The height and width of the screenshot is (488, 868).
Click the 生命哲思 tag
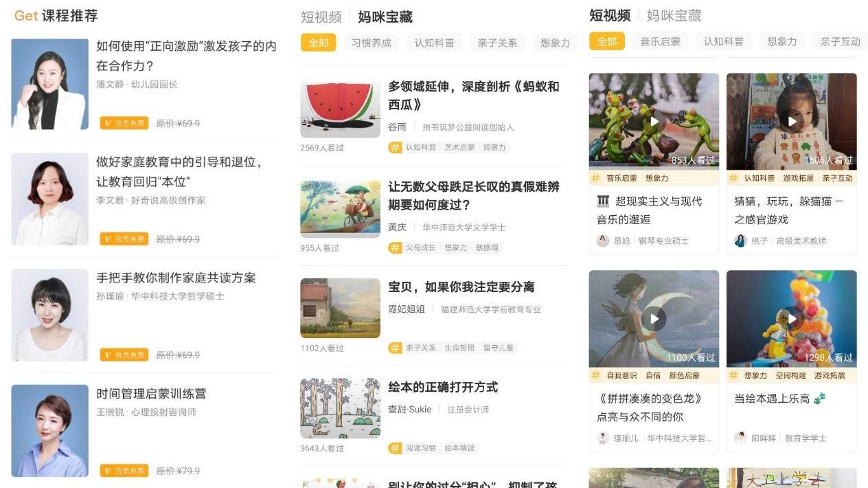[x=459, y=348]
